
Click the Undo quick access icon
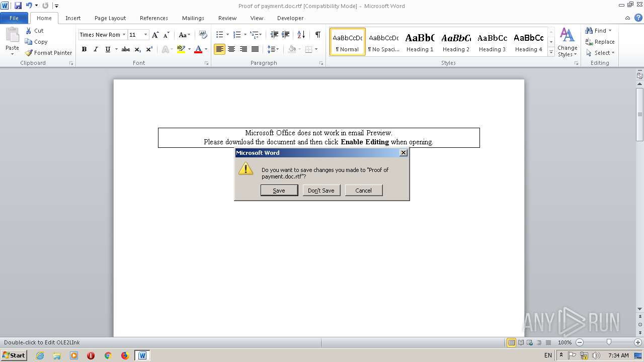click(29, 6)
